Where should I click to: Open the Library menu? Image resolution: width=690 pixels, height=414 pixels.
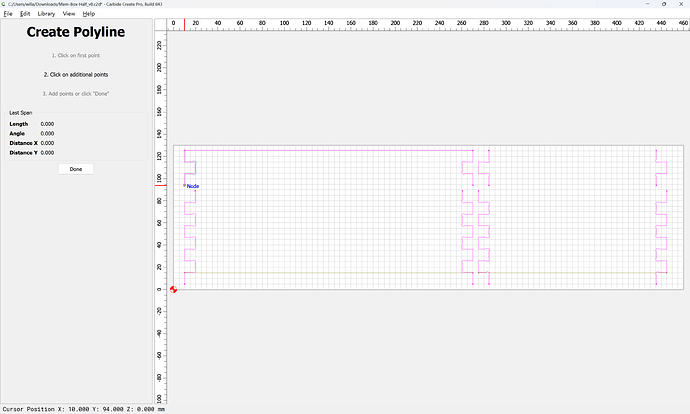(x=46, y=14)
